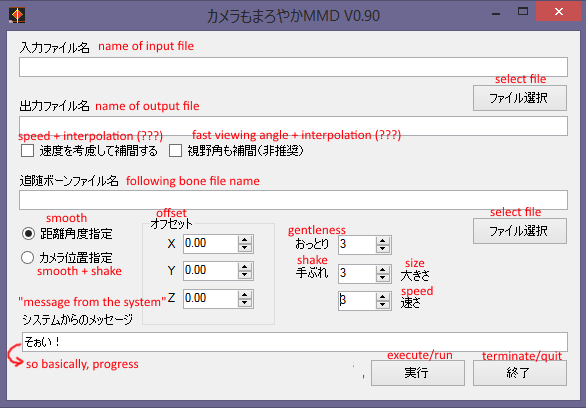The width and height of the screenshot is (586, 408).
Task: Click the 入力ファイル名 label
Action: click(55, 48)
